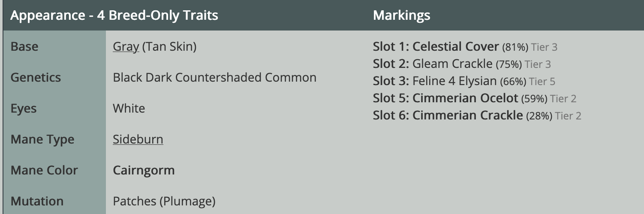Select the Genetics row label
The image size is (644, 214).
click(36, 77)
